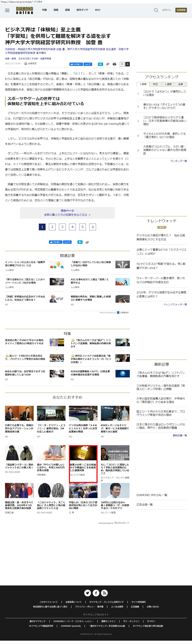Select the 昨日 ranking tab
Screen dimensions: 192x644
155,84
